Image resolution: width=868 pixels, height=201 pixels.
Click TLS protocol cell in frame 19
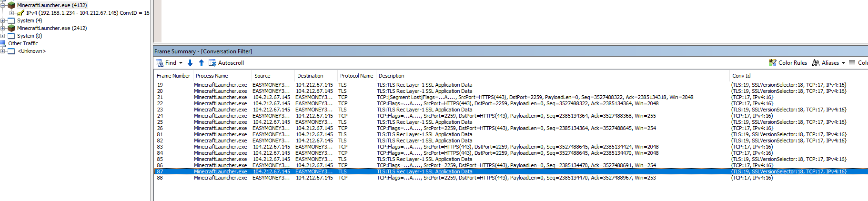click(x=343, y=85)
